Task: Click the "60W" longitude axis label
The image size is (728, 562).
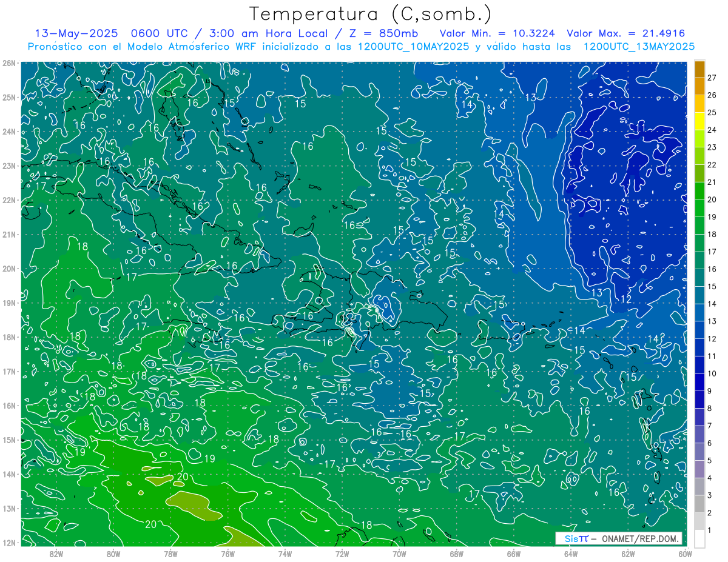Action: click(x=685, y=553)
